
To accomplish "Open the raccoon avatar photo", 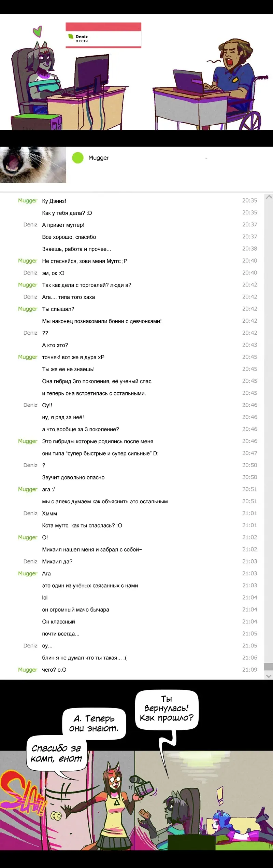I will tap(33, 165).
